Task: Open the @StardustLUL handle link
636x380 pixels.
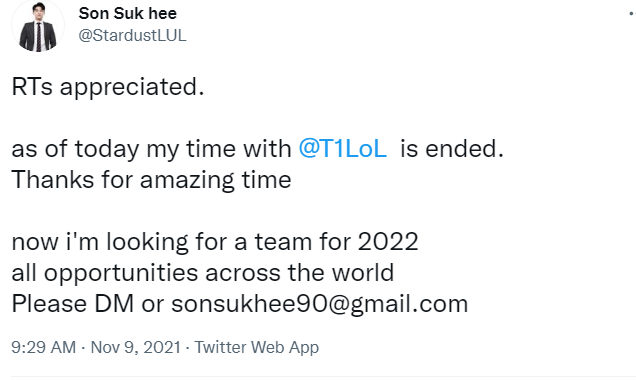Action: click(132, 35)
